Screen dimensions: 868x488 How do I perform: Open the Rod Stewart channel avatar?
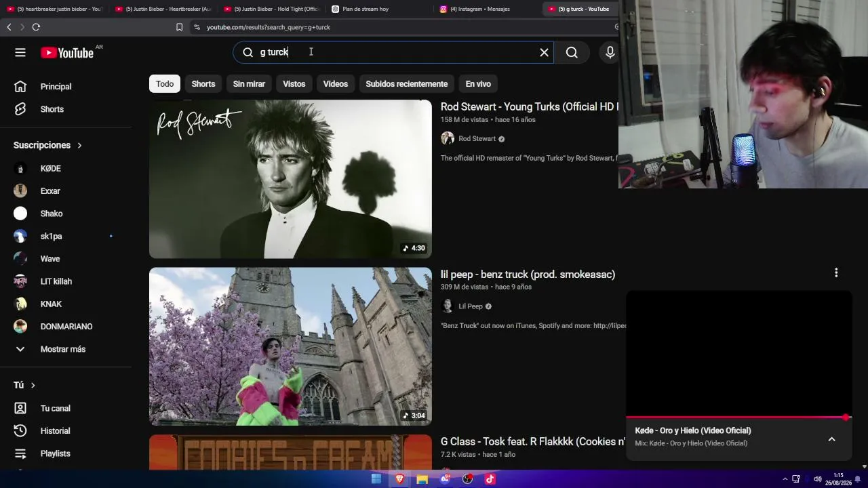(448, 138)
